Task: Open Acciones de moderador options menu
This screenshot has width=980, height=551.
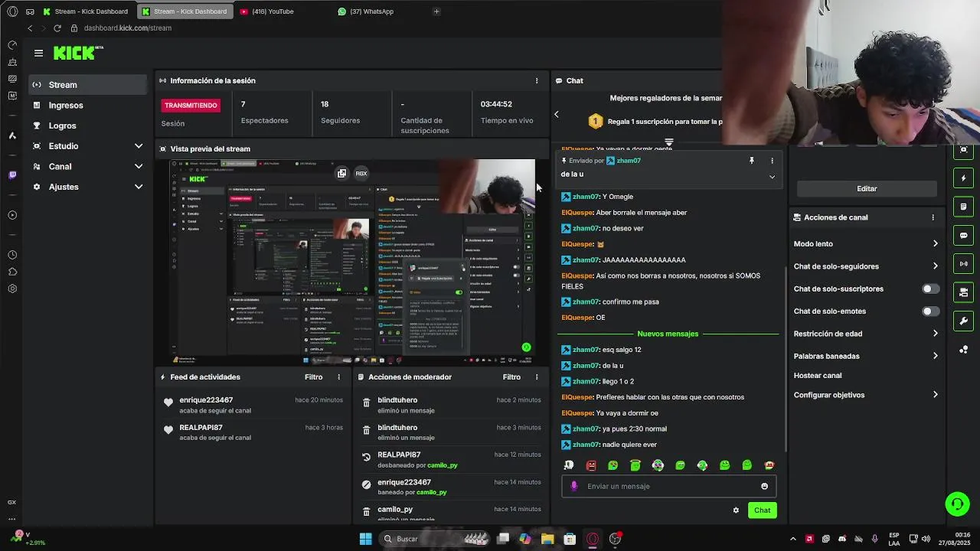Action: [x=537, y=377]
